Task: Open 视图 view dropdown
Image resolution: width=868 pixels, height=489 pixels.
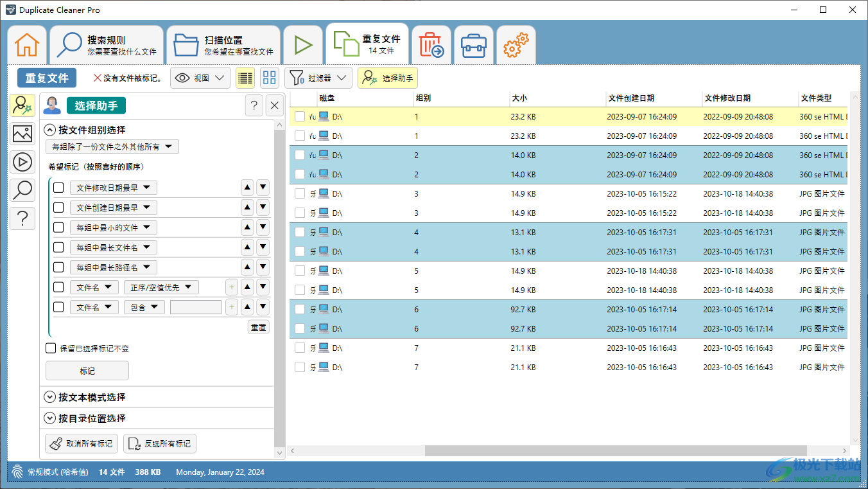Action: coord(200,78)
